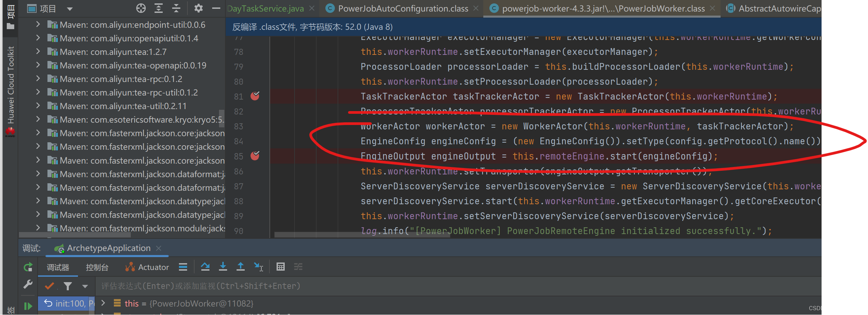
Task: Close the PowerJobAutoConfiguration.class editor tab
Action: [x=476, y=8]
